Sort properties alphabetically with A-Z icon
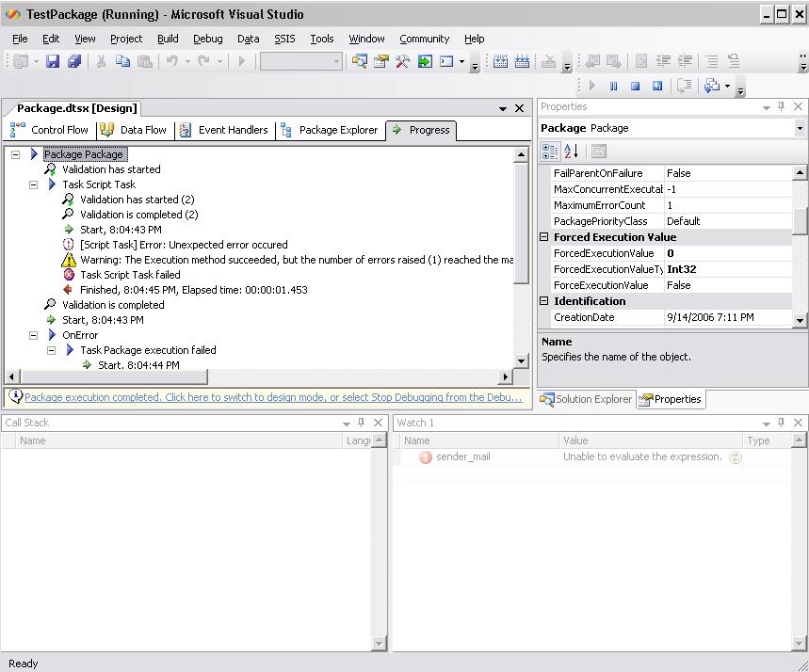Screen dimensions: 809x672 [x=571, y=152]
